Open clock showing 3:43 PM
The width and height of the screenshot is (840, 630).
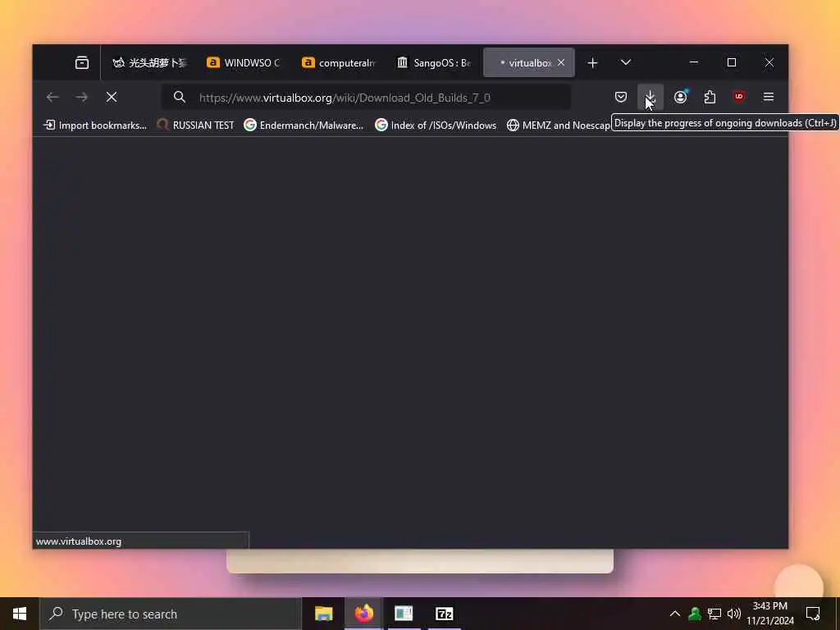770,614
